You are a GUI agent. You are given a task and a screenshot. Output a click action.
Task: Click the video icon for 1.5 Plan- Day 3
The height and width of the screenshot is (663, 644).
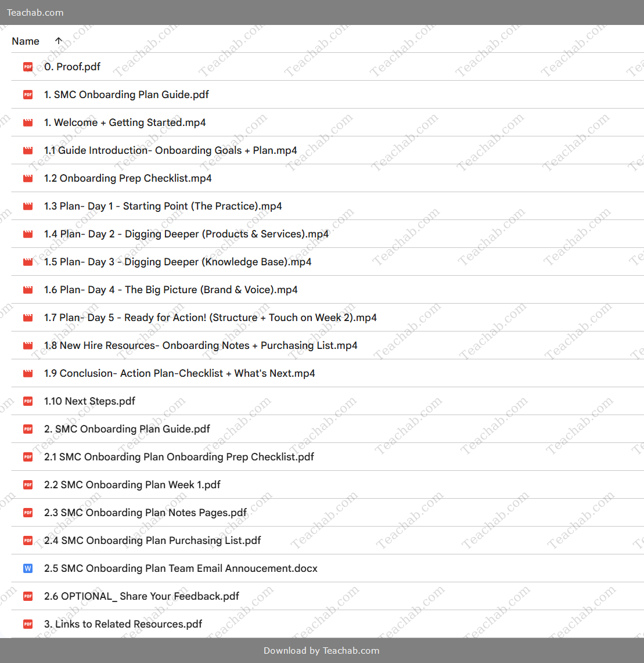coord(28,262)
